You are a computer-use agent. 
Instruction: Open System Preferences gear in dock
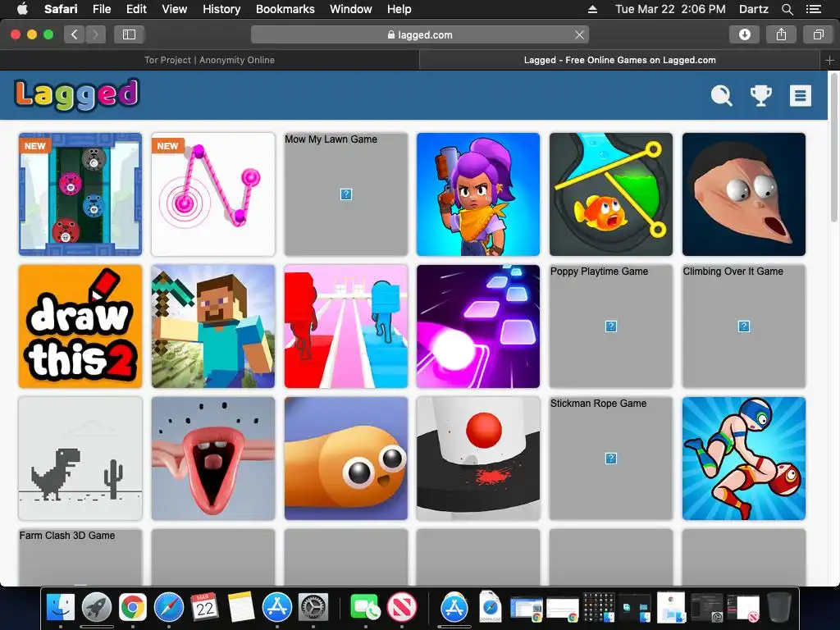313,608
